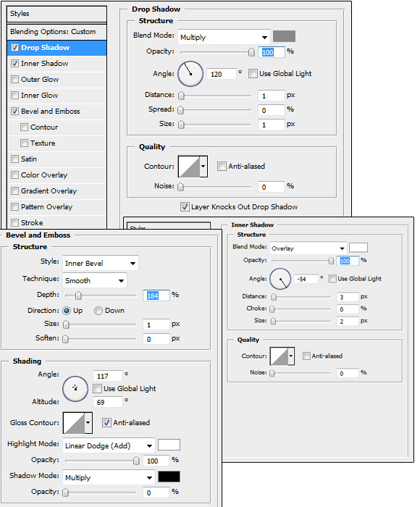Toggle the Inner Shadow style checkbox
Screen dimensions: 420x507
(15, 64)
